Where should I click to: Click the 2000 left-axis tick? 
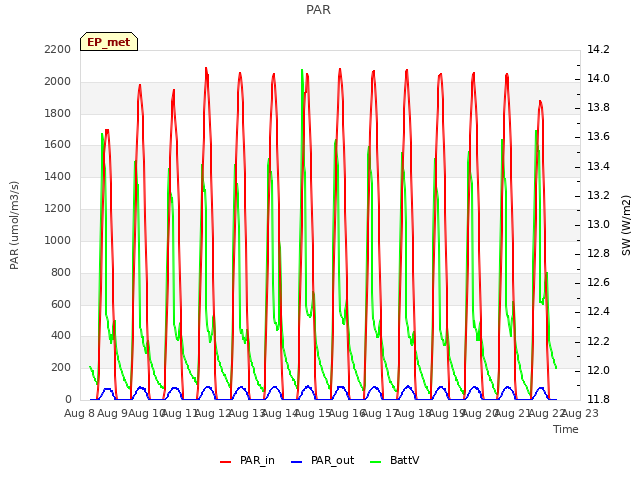point(58,81)
